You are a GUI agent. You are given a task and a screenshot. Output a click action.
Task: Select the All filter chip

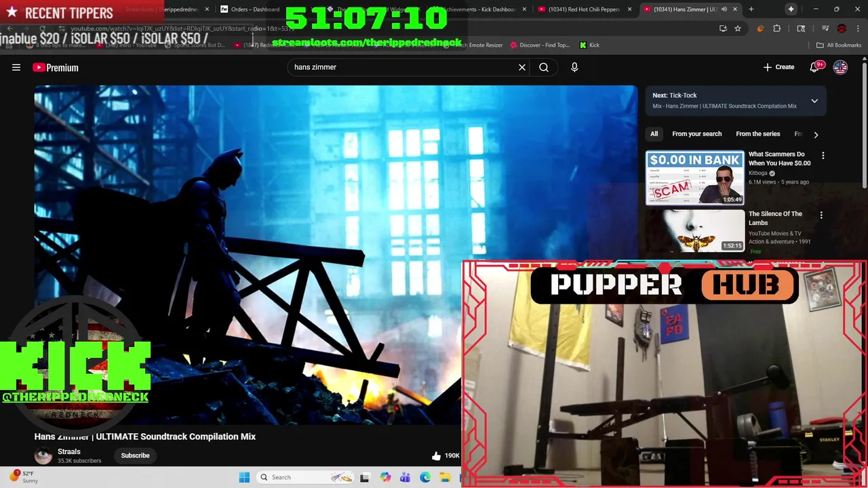654,134
